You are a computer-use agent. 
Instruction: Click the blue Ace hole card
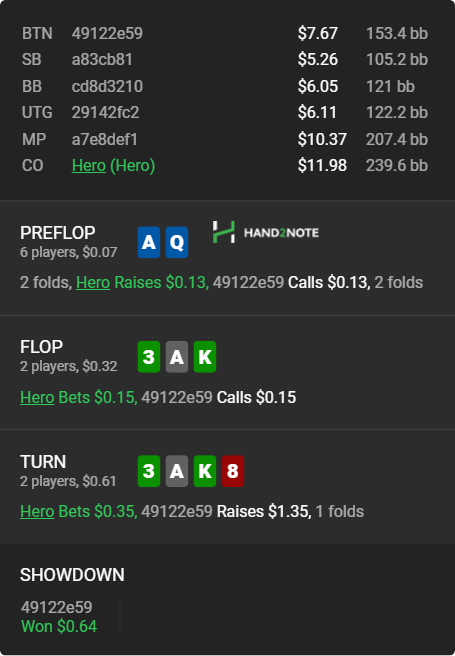tap(149, 242)
